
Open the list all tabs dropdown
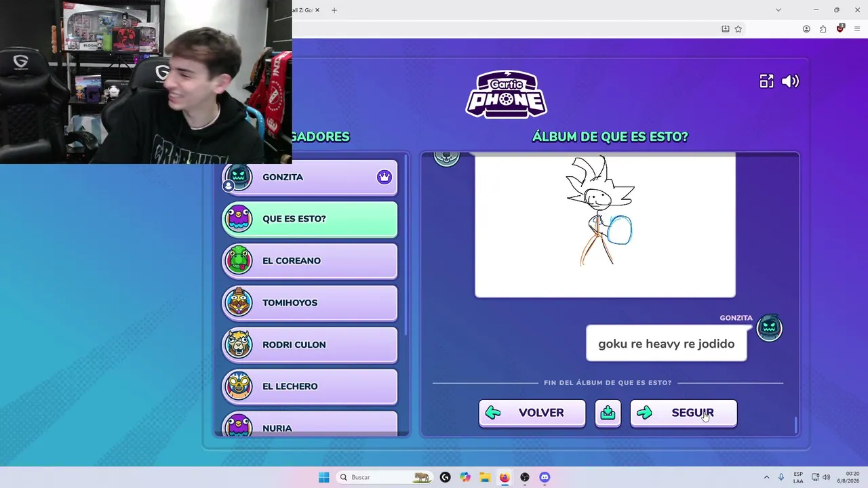pos(778,10)
